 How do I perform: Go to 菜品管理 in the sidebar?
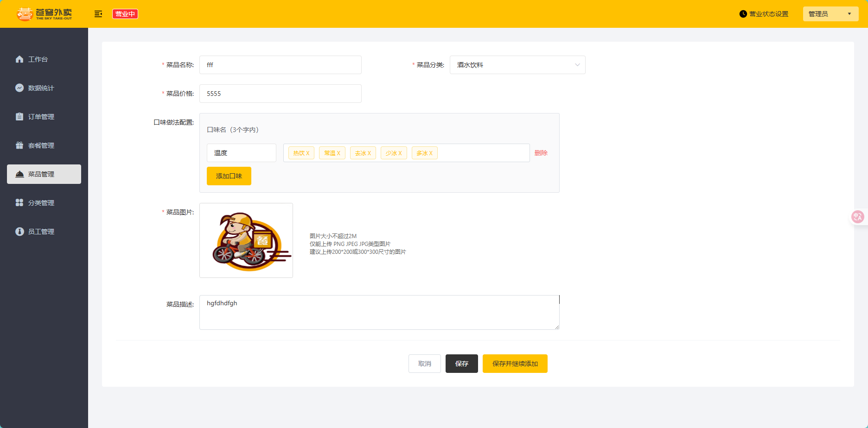point(44,174)
